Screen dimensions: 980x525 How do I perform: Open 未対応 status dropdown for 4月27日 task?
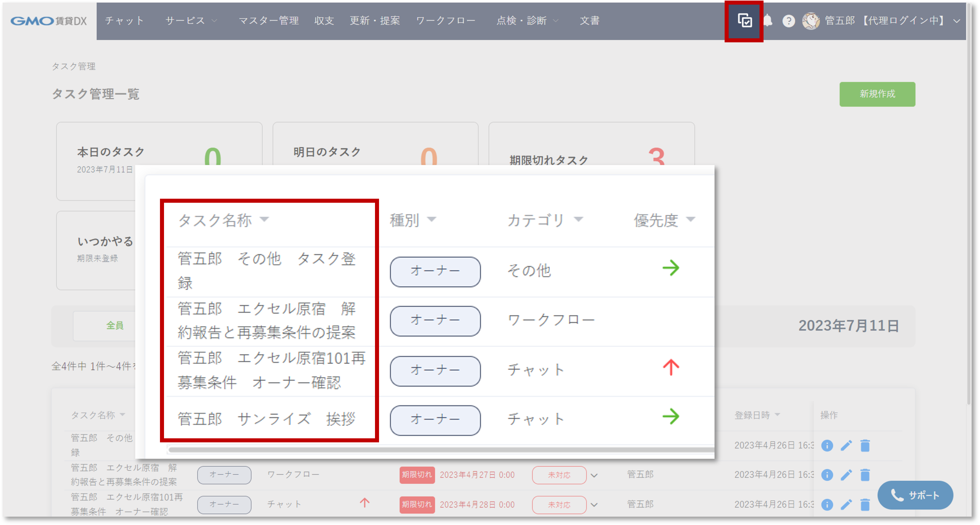coord(559,475)
